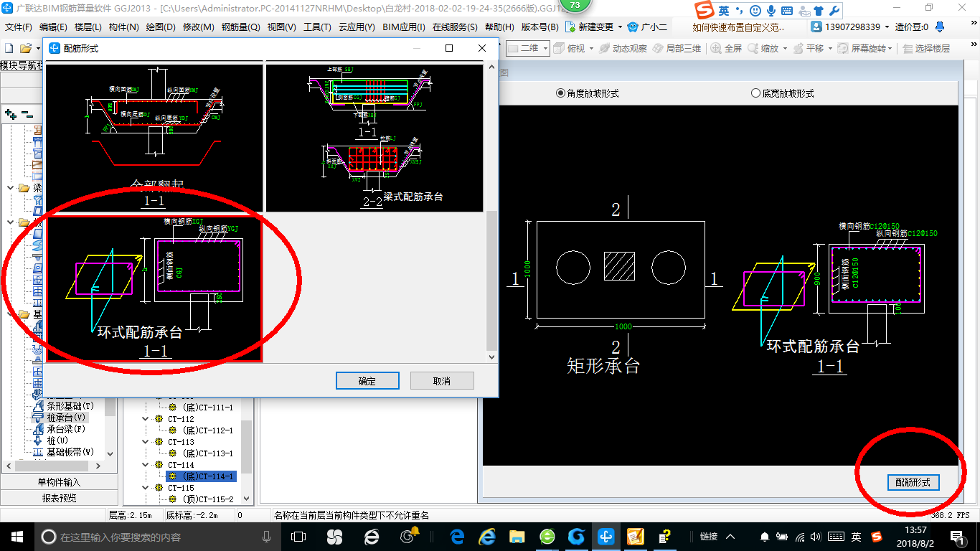Viewport: 980px width, 551px height.
Task: Click the 屏幕旋转 screen rotate icon
Action: (844, 49)
